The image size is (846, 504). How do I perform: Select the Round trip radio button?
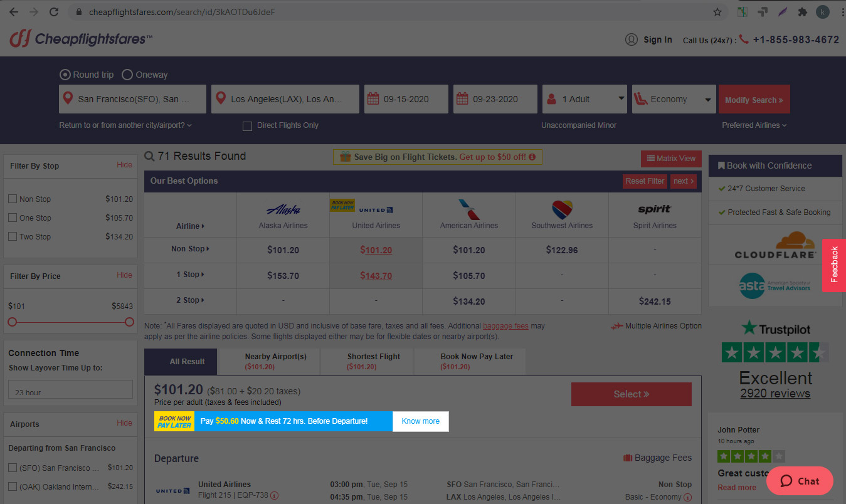[x=65, y=75]
